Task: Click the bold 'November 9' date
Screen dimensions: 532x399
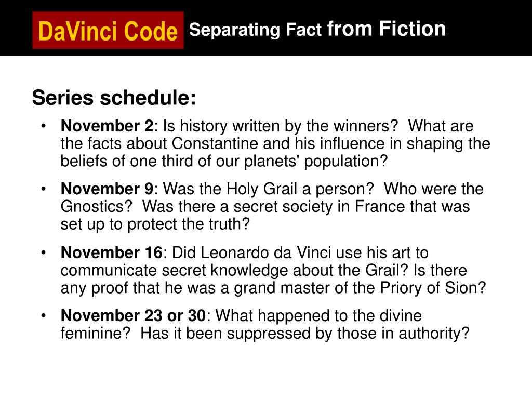Action: pyautogui.click(x=107, y=189)
